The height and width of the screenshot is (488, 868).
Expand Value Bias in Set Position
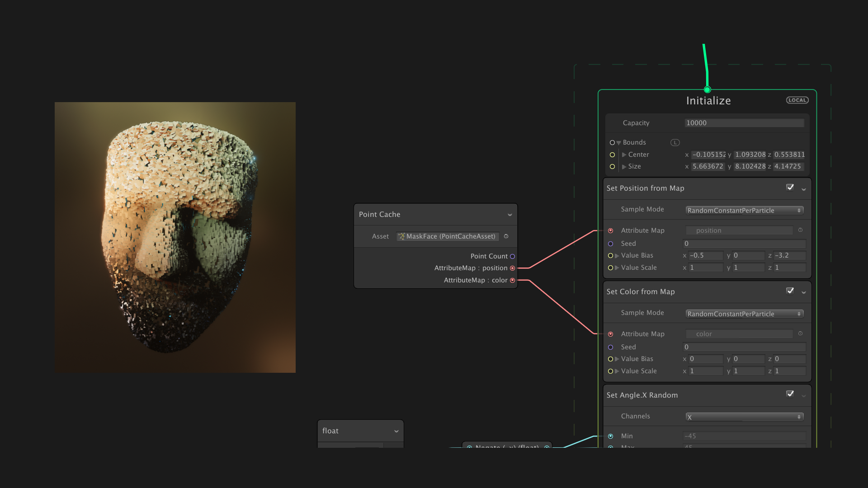617,256
